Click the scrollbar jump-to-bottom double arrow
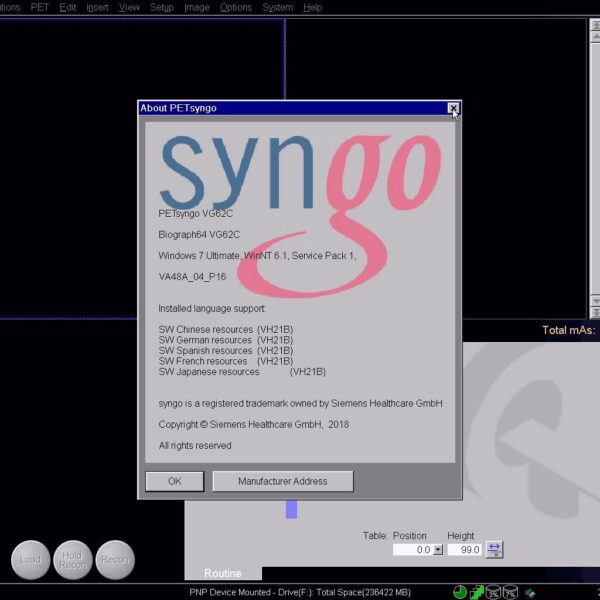Viewport: 600px width, 600px height. click(595, 313)
